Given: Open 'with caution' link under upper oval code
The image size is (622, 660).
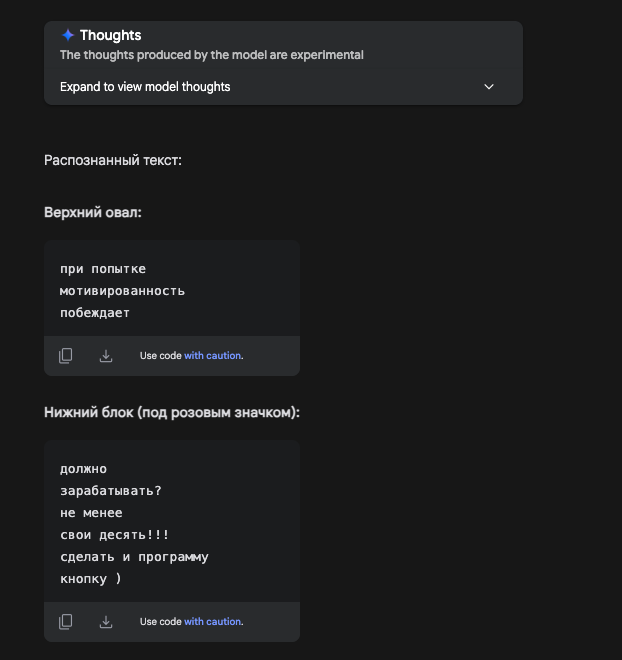Looking at the screenshot, I should tap(213, 356).
